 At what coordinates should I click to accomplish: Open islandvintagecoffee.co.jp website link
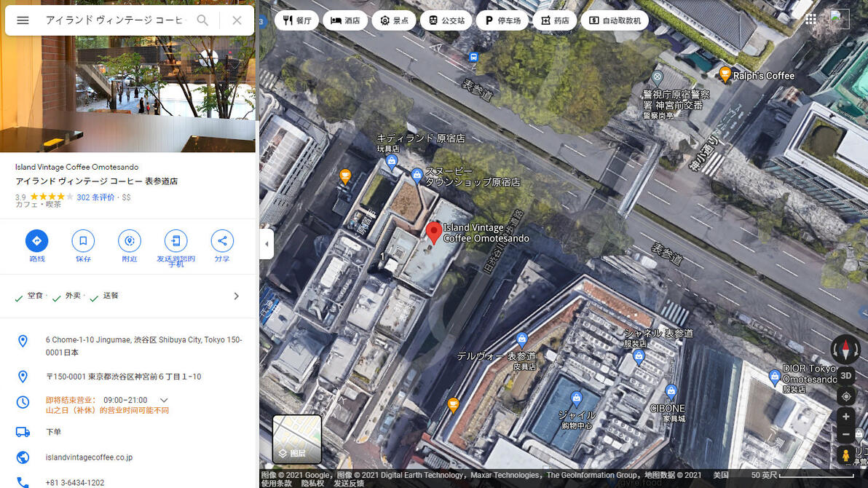[89, 457]
